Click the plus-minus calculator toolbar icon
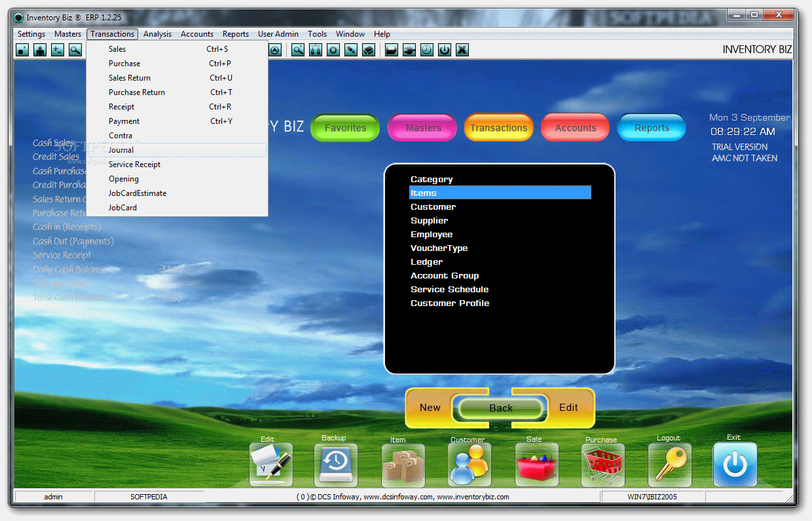Image resolution: width=812 pixels, height=521 pixels. pyautogui.click(x=58, y=50)
